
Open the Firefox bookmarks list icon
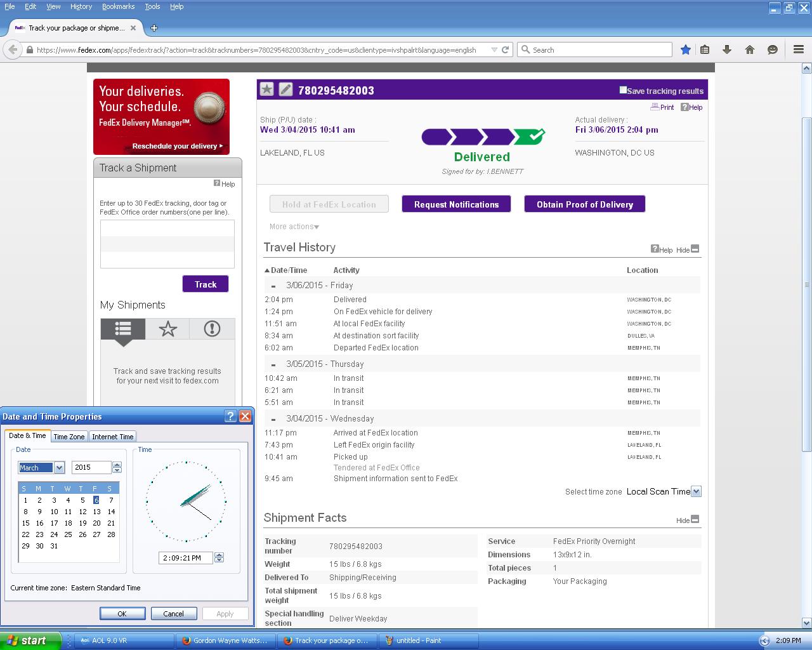[x=705, y=50]
